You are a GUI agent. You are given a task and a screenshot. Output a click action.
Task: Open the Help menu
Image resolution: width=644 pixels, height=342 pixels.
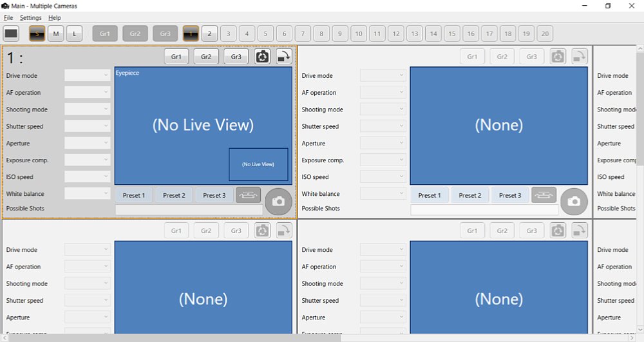pos(55,17)
